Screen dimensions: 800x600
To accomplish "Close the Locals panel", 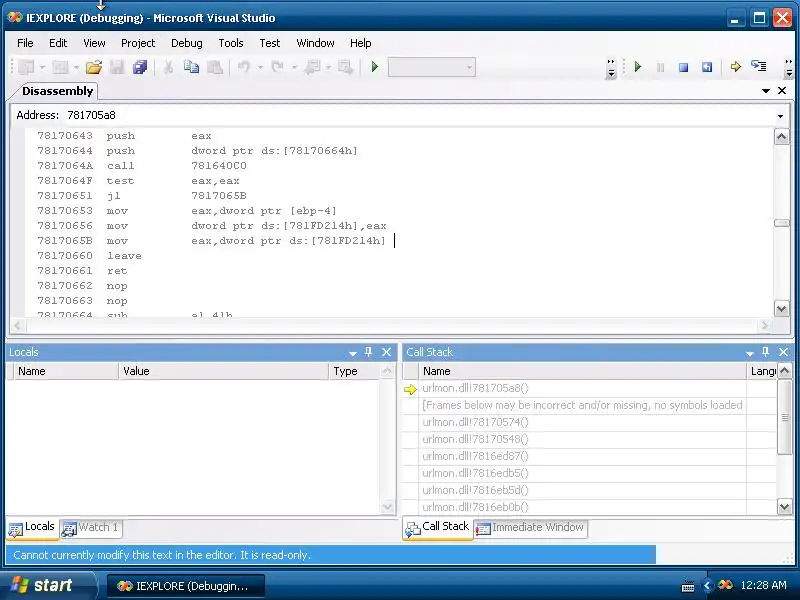I will pyautogui.click(x=386, y=352).
